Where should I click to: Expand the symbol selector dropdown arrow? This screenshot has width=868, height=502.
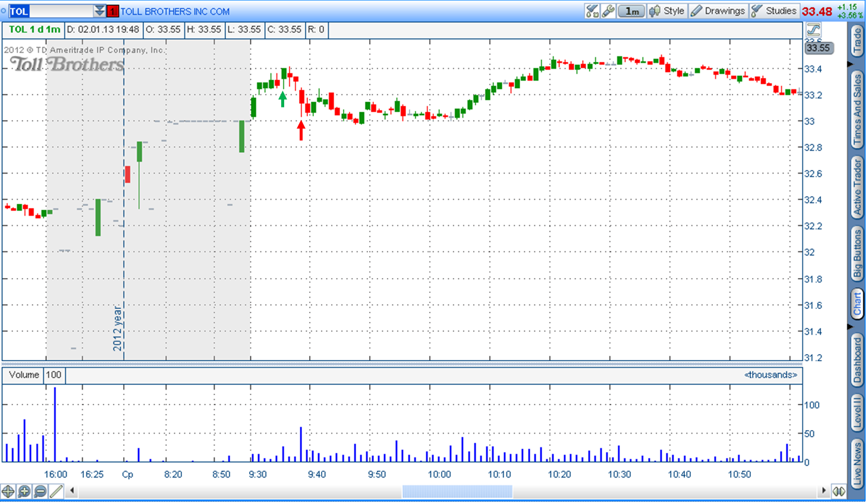click(99, 11)
